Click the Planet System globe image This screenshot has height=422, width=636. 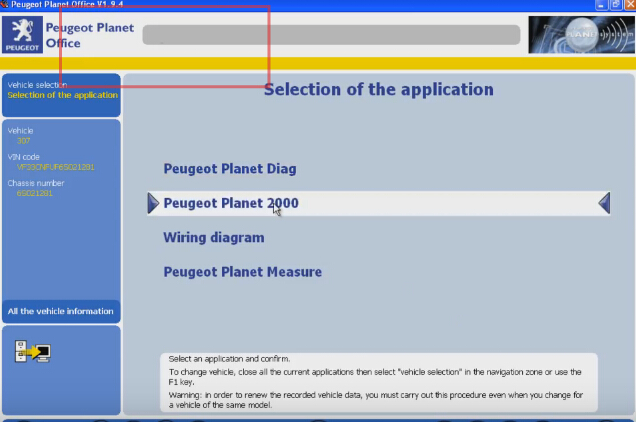(x=582, y=34)
